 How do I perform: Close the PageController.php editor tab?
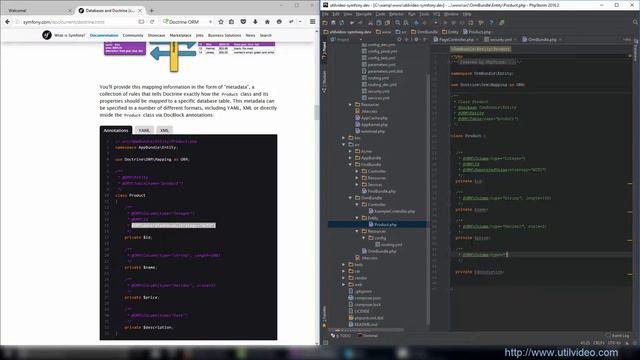tap(478, 40)
